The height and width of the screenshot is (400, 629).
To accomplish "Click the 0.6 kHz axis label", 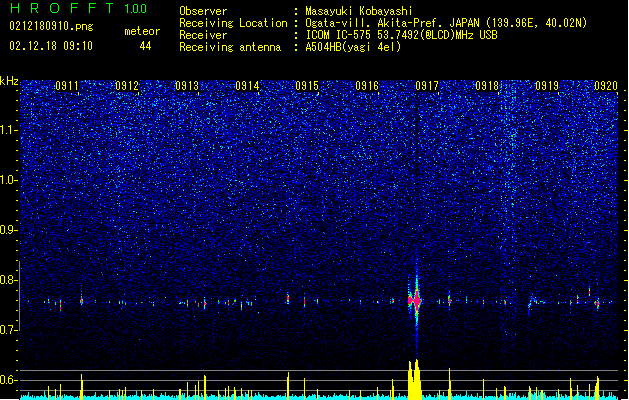I will 9,380.
